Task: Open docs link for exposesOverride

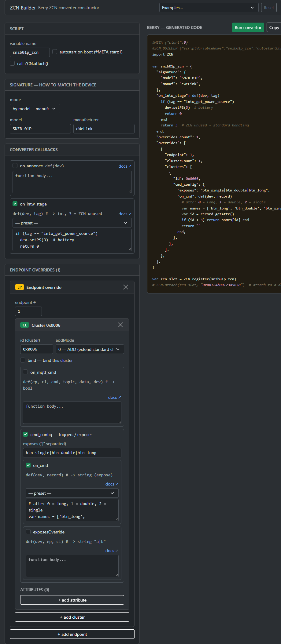Action: pos(112,551)
